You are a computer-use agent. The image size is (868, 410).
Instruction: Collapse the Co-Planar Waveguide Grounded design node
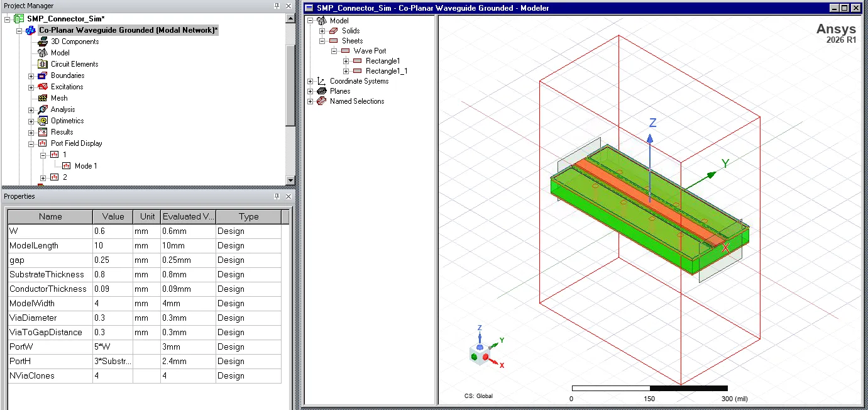(x=19, y=30)
